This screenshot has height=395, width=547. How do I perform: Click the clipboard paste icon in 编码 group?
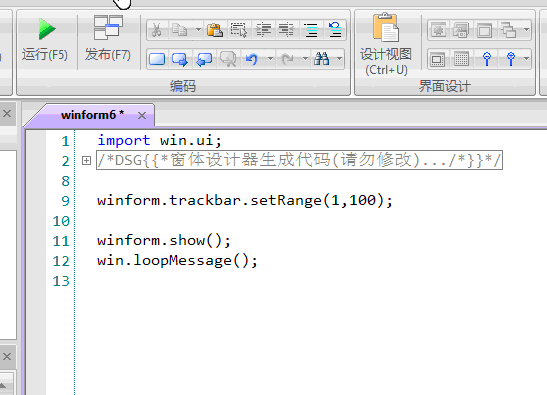215,30
